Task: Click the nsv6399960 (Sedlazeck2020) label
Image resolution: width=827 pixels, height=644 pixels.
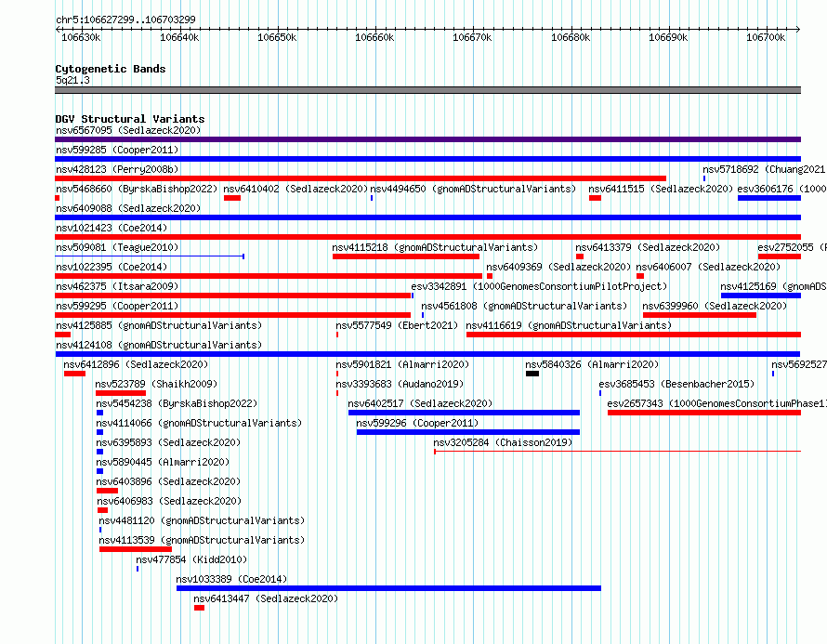Action: [x=715, y=306]
